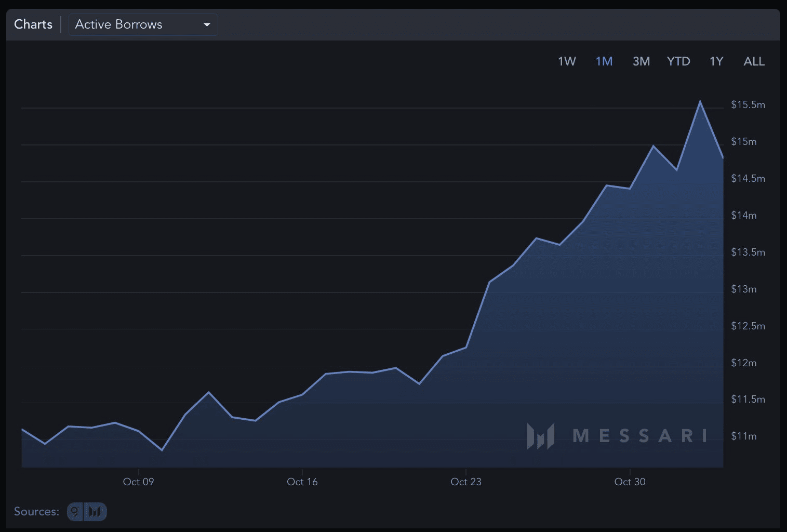This screenshot has height=532, width=787.
Task: Click the Charts header label
Action: tap(33, 24)
